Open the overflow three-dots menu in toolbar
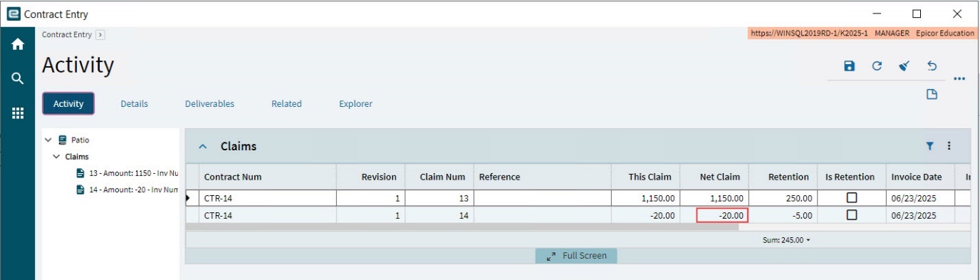The width and height of the screenshot is (980, 280). [959, 79]
